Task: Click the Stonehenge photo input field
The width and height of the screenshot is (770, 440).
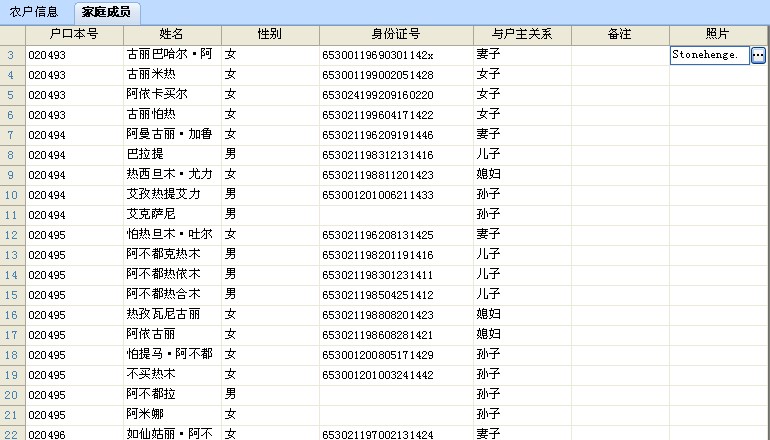Action: click(x=709, y=55)
